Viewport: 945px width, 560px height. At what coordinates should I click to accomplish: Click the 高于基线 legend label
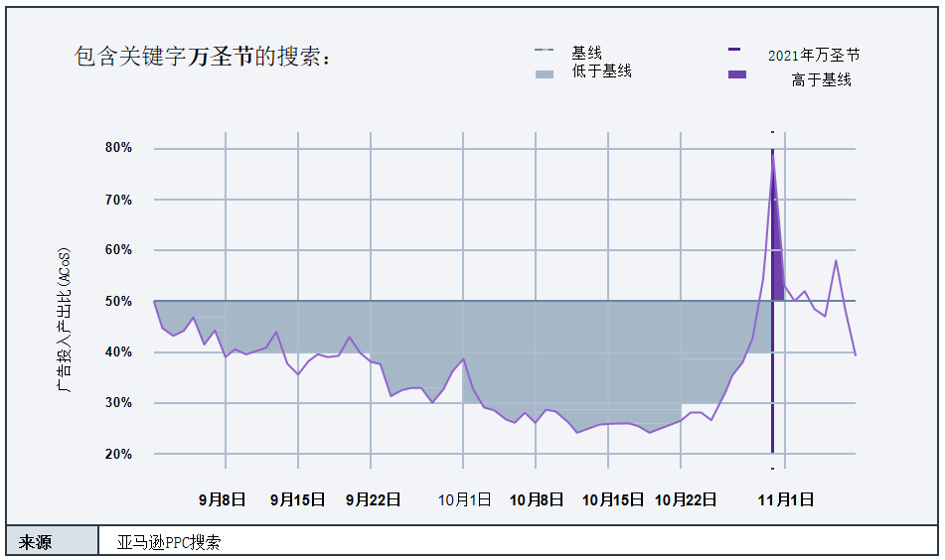pos(821,79)
